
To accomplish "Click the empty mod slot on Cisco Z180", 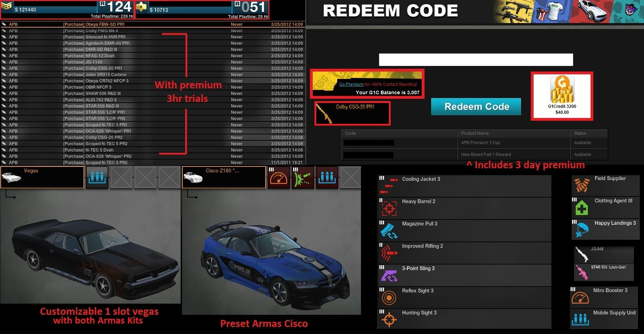I will pyautogui.click(x=350, y=177).
